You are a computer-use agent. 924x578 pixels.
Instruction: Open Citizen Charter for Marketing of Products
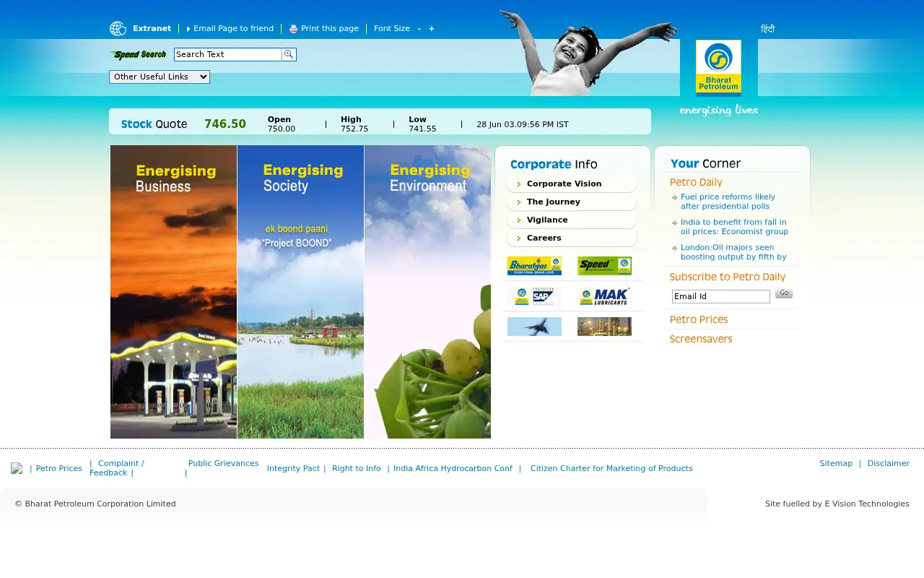(611, 468)
